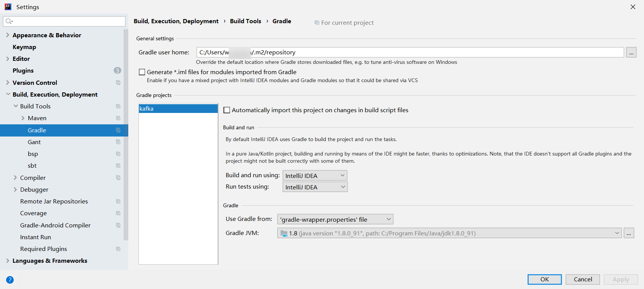Click project-level icon next to Required Plugins
This screenshot has width=644, height=289.
118,249
